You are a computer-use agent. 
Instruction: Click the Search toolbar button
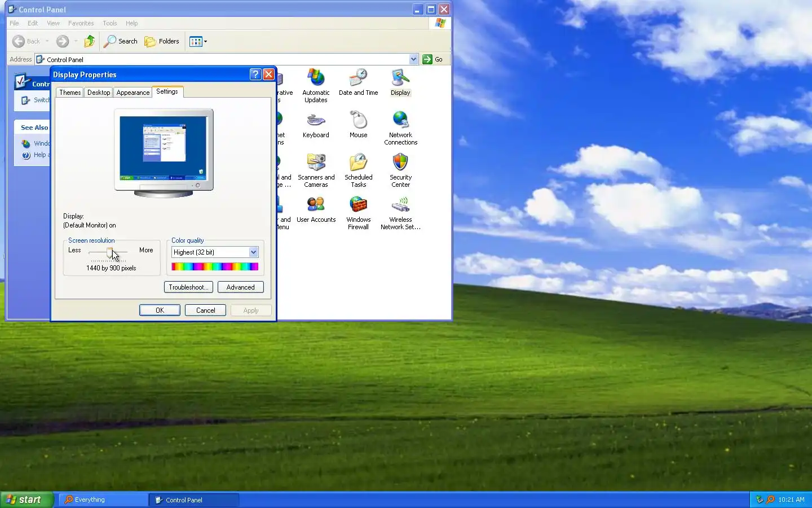coord(121,41)
